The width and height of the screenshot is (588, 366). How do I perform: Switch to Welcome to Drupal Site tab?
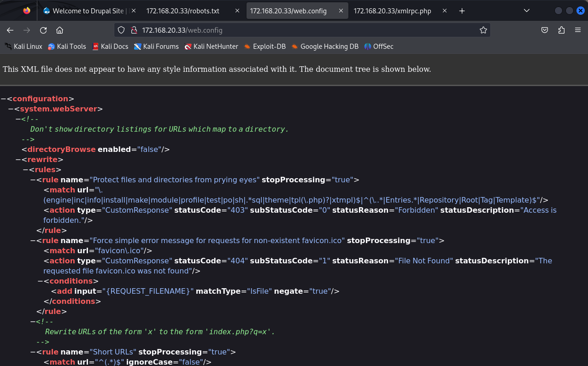[88, 11]
